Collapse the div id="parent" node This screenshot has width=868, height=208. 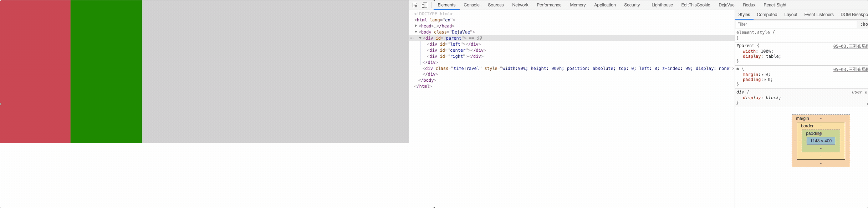pos(420,38)
